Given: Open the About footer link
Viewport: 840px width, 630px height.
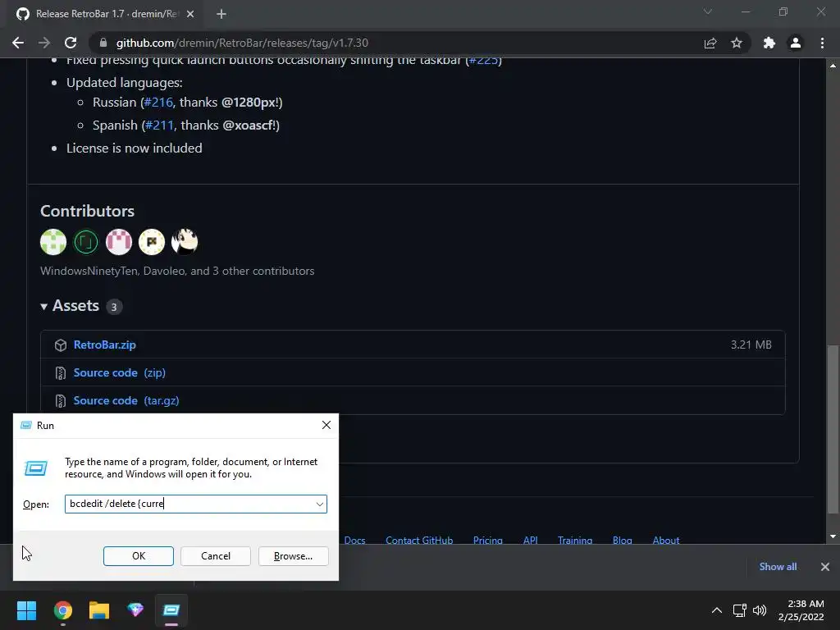Looking at the screenshot, I should [666, 540].
